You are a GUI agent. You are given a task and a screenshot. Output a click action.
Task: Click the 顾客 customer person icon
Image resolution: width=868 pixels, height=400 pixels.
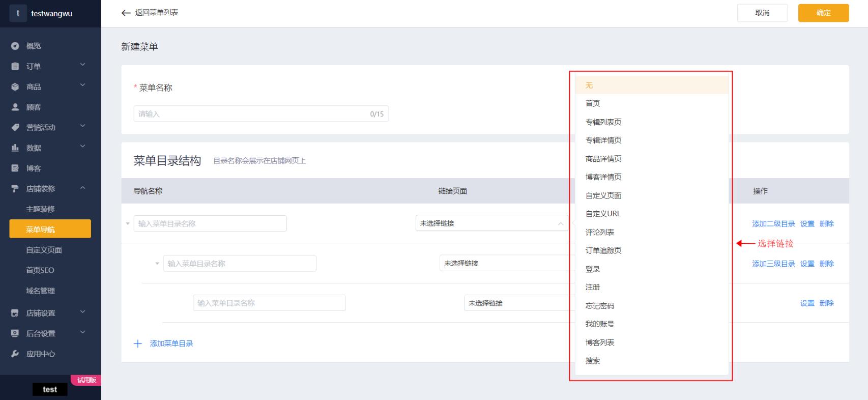(x=15, y=107)
